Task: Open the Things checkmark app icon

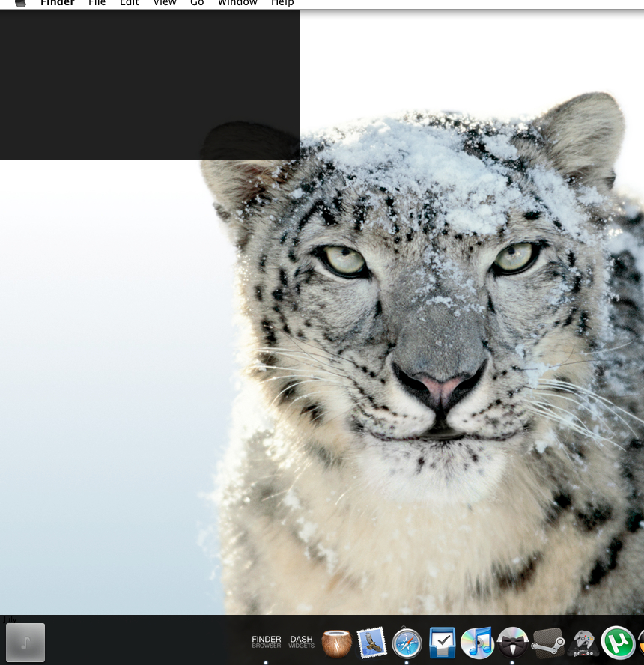Action: tap(443, 643)
